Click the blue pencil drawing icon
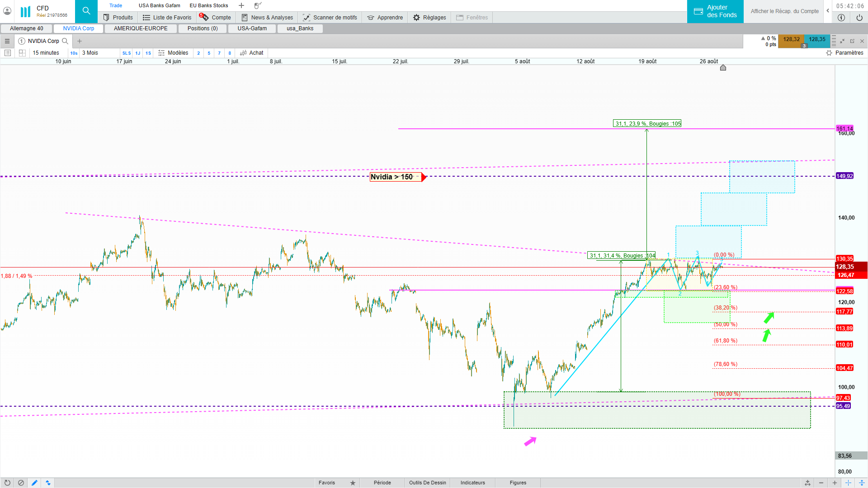 coord(34,483)
